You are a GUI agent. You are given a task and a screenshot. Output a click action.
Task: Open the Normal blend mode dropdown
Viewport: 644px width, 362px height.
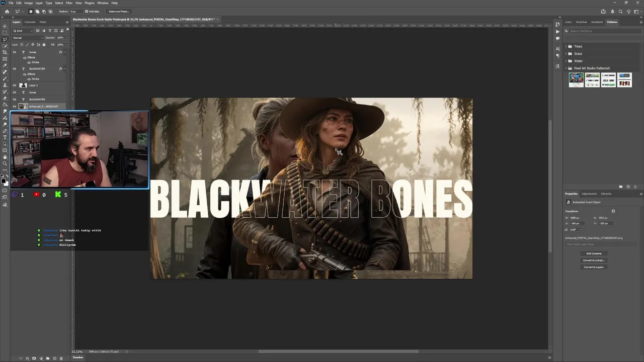coord(28,38)
